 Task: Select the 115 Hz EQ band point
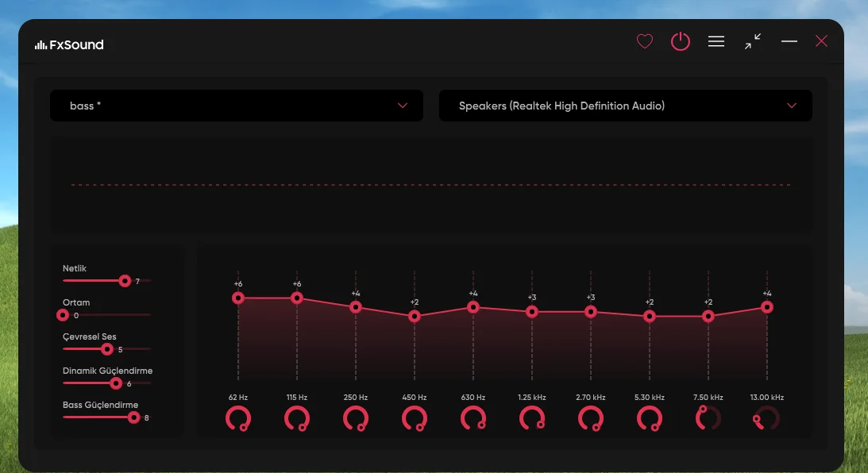pos(297,298)
